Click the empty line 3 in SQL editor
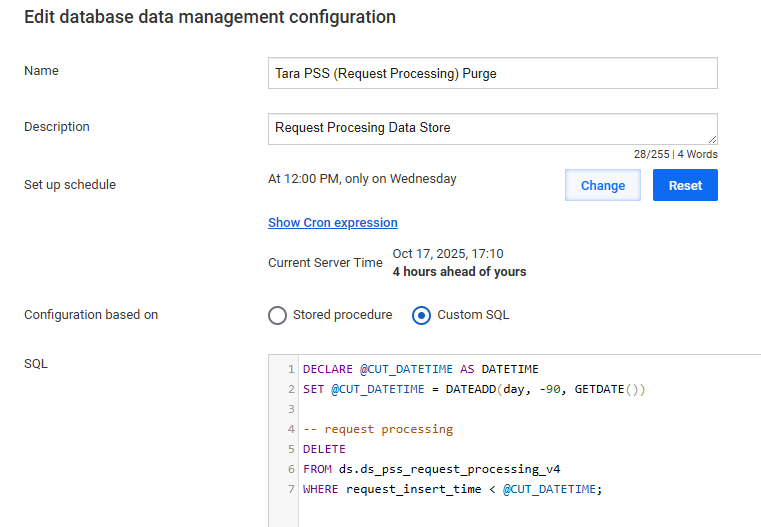 click(529, 409)
